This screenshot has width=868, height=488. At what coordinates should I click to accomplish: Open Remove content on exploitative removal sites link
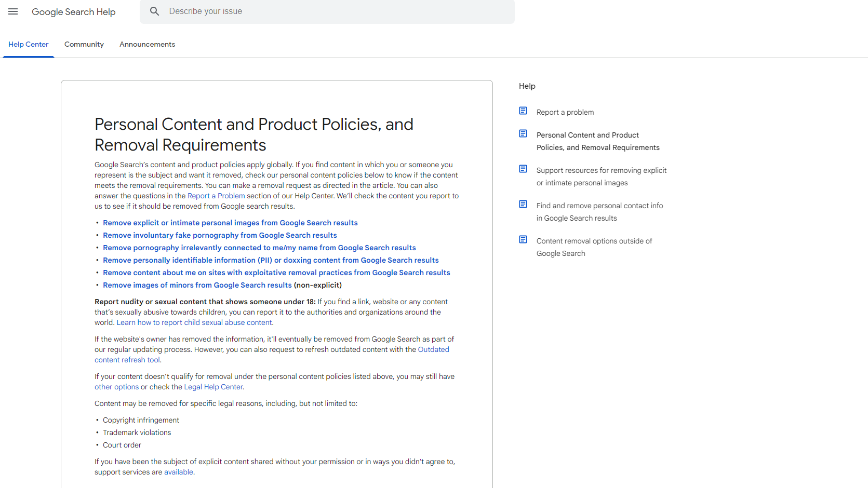tap(276, 273)
